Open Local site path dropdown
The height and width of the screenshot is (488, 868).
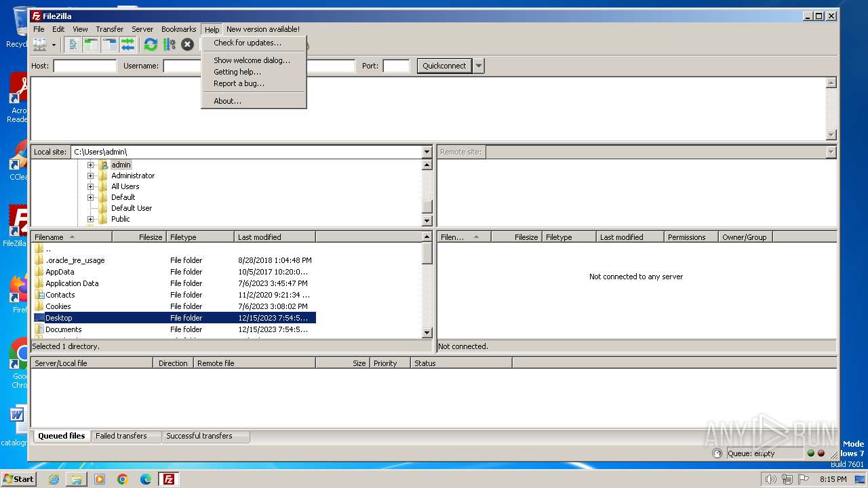[427, 152]
